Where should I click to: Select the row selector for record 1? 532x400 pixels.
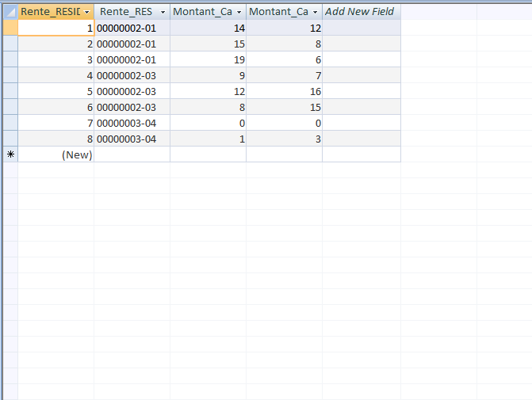tap(10, 28)
